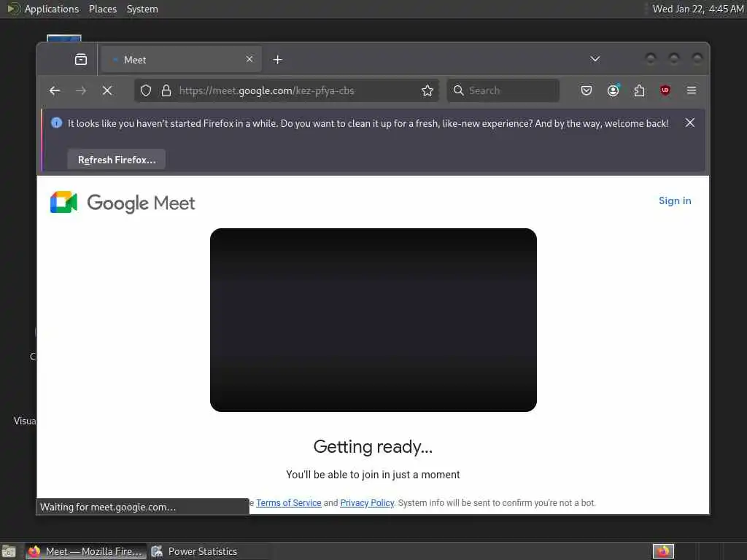
Task: Open the Firefox account panel
Action: (613, 90)
